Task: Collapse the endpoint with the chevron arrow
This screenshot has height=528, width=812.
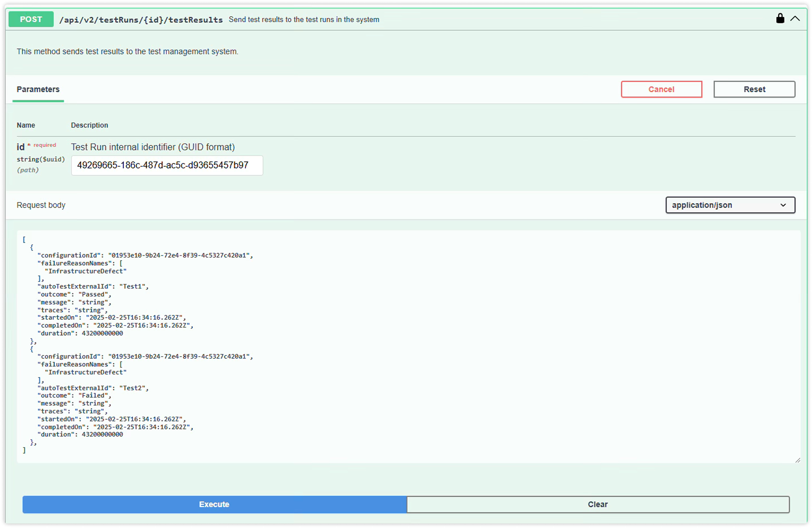Action: coord(795,19)
